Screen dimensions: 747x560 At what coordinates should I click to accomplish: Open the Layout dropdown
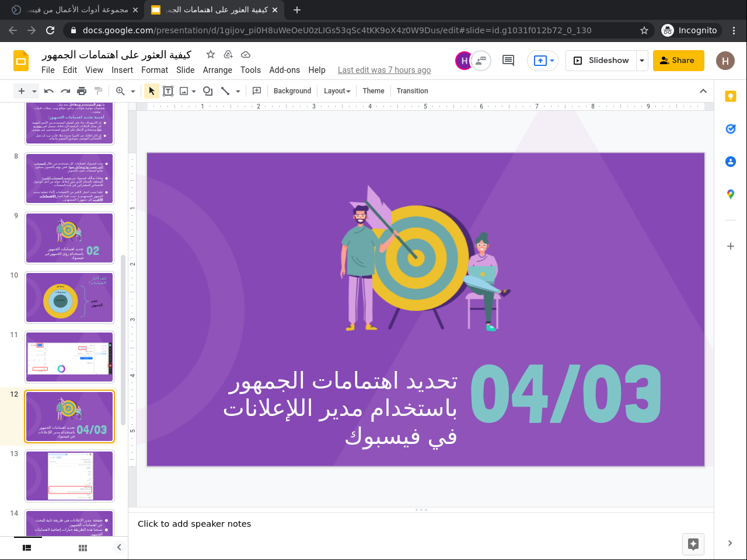(x=337, y=91)
